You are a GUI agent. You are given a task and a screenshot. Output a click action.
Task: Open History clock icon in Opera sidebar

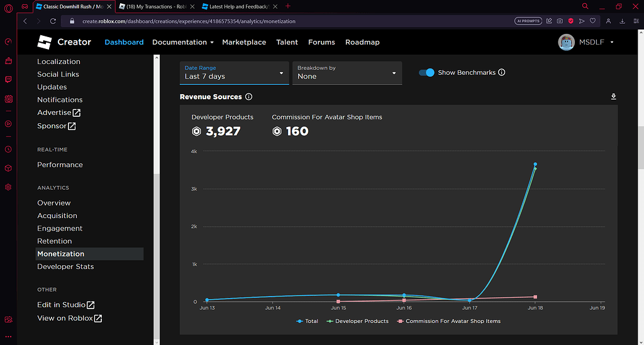click(8, 149)
